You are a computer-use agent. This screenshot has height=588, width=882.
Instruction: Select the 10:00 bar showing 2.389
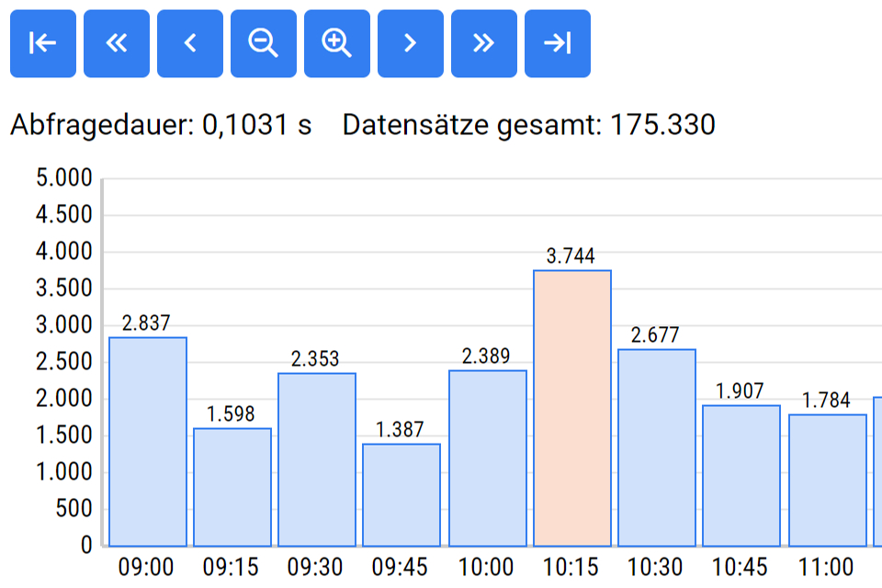coord(487,458)
